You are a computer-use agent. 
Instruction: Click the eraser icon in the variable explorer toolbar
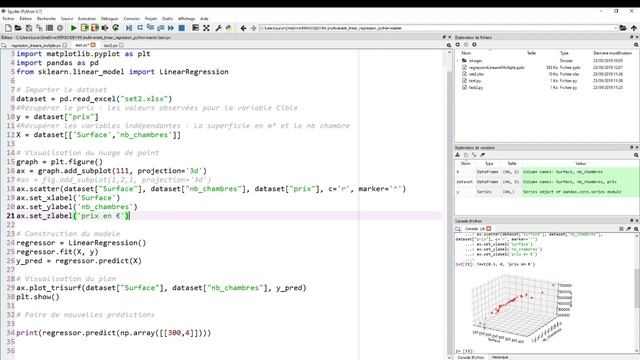click(x=482, y=155)
